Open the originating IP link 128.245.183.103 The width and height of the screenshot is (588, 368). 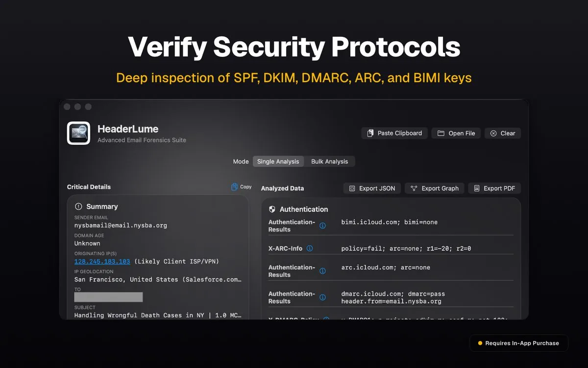click(102, 262)
